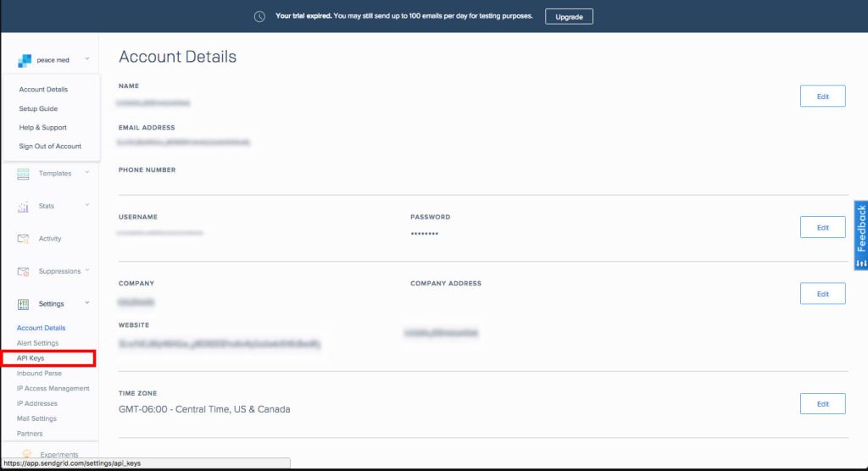The image size is (868, 471).
Task: Expand the Templates menu chevron
Action: click(87, 173)
